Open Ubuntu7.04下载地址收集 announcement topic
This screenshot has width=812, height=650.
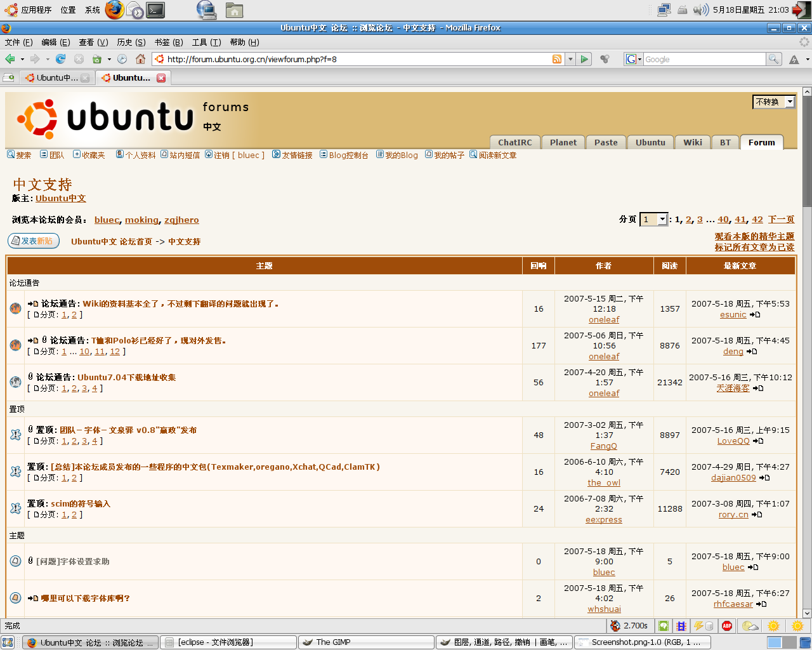click(127, 377)
